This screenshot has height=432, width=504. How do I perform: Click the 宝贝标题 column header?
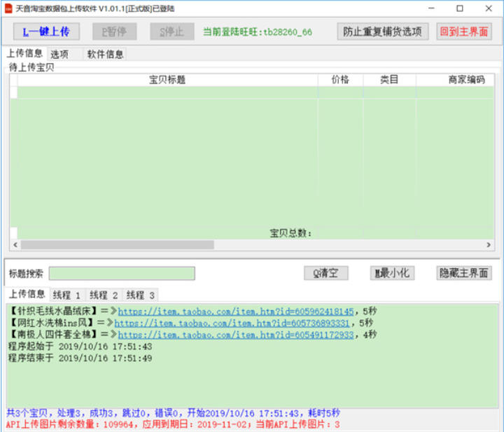pyautogui.click(x=167, y=80)
